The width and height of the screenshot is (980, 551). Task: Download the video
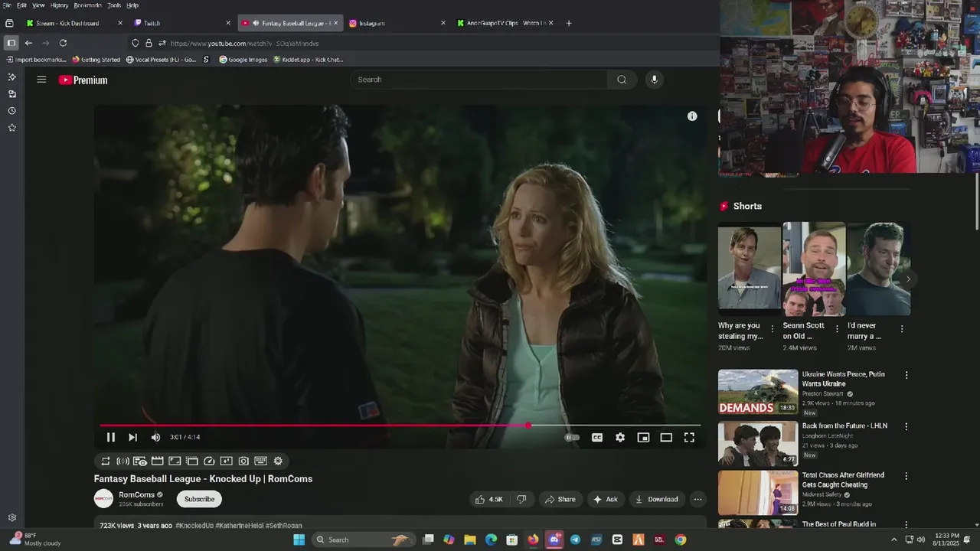click(656, 499)
